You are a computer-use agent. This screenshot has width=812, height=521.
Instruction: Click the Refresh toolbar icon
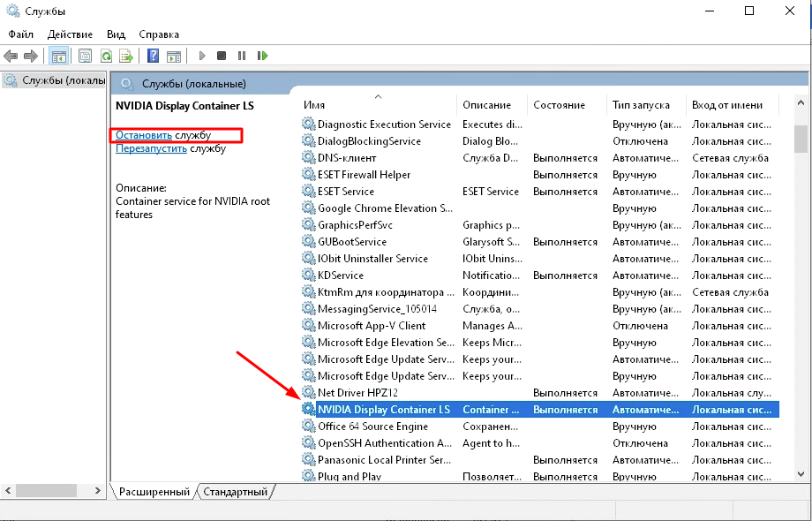coord(106,56)
